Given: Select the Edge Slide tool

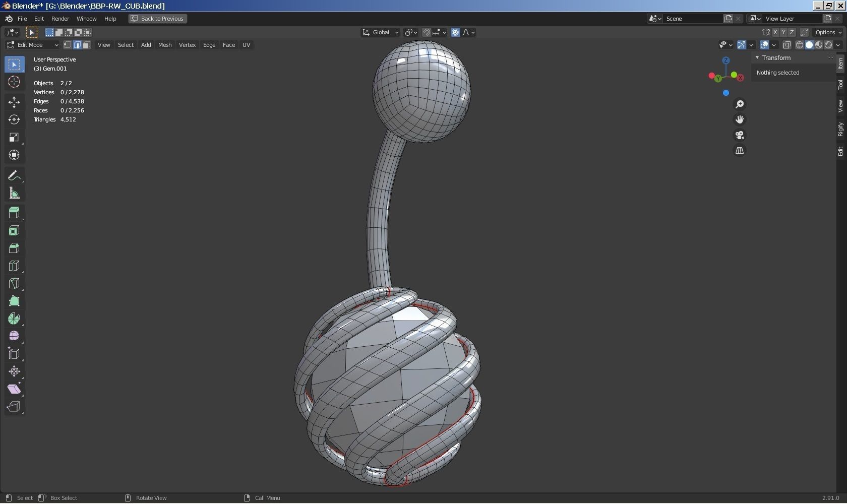Looking at the screenshot, I should pyautogui.click(x=14, y=354).
